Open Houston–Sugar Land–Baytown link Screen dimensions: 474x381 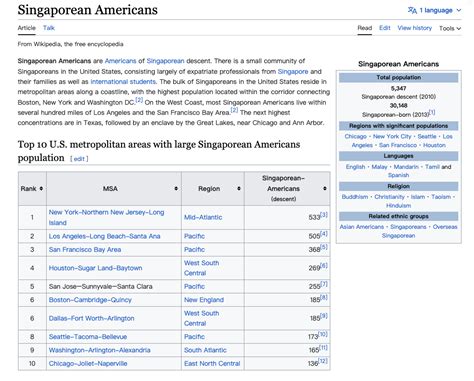[x=95, y=268]
